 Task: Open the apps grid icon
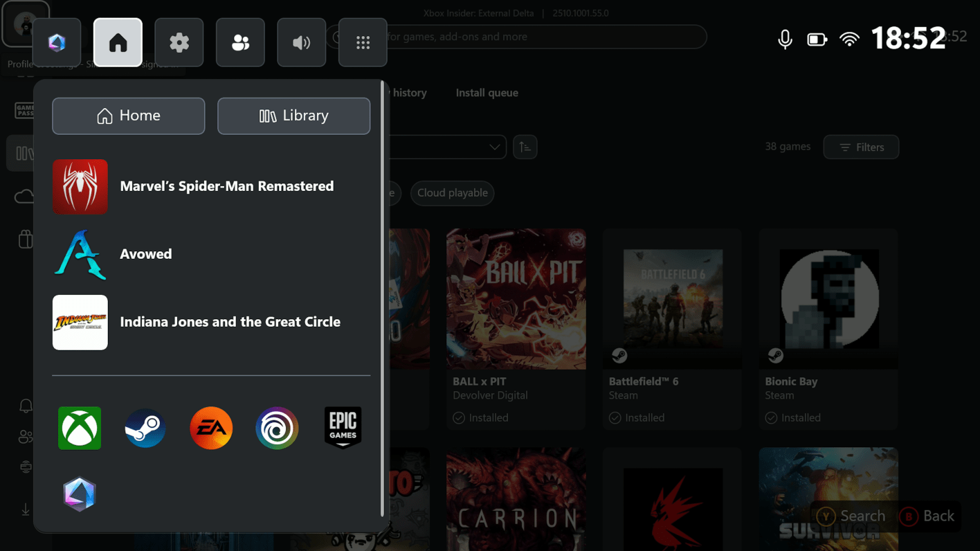coord(363,43)
